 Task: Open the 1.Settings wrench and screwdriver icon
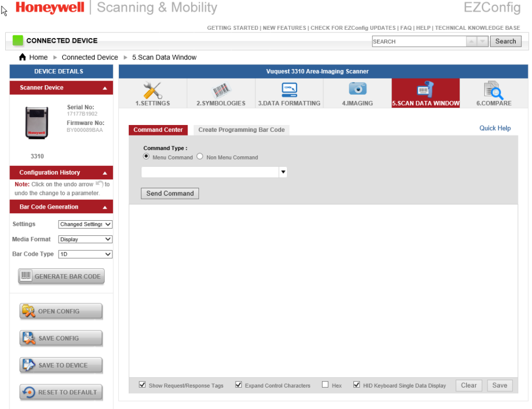(x=152, y=90)
